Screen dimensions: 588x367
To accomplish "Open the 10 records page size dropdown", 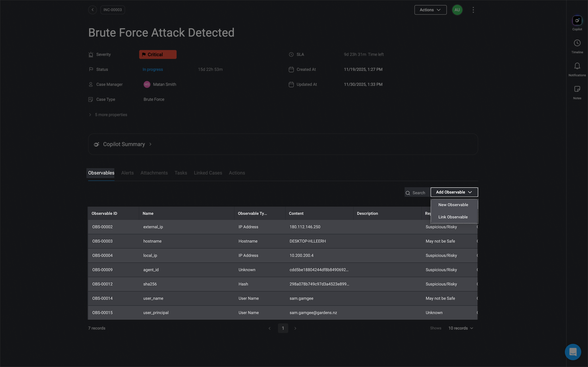I will 460,328.
